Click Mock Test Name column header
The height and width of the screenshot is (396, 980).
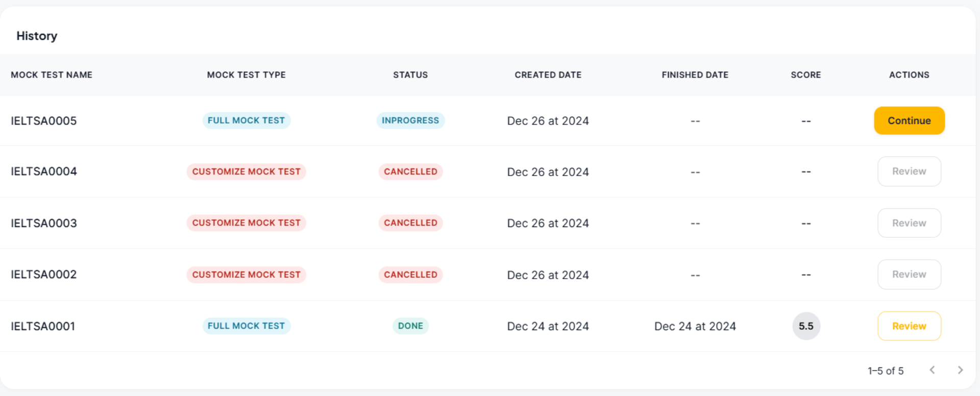(x=52, y=75)
